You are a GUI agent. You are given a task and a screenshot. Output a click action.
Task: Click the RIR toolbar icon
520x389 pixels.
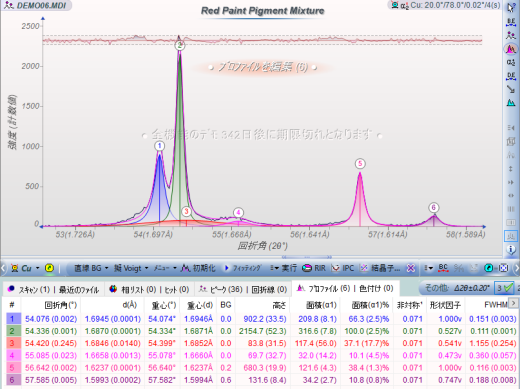click(x=314, y=268)
